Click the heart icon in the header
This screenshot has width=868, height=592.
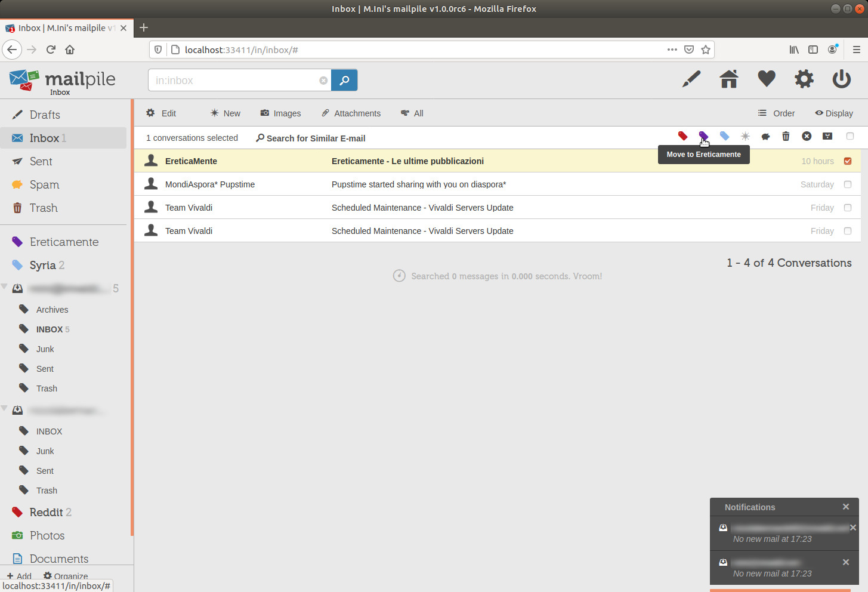(767, 79)
